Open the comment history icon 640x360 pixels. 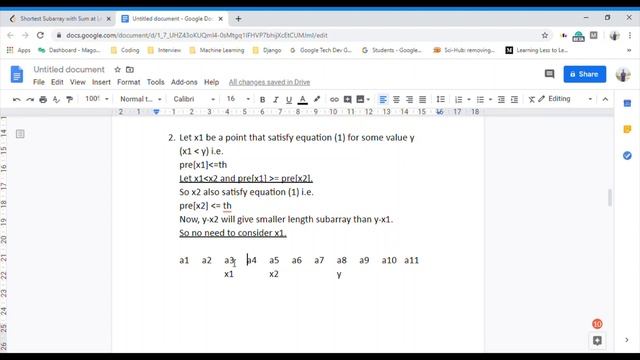(549, 74)
